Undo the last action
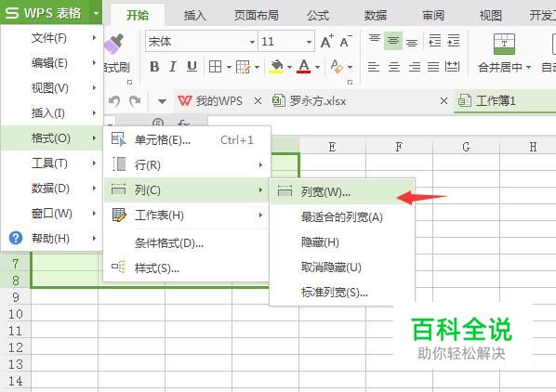This screenshot has height=392, width=556. click(x=114, y=101)
